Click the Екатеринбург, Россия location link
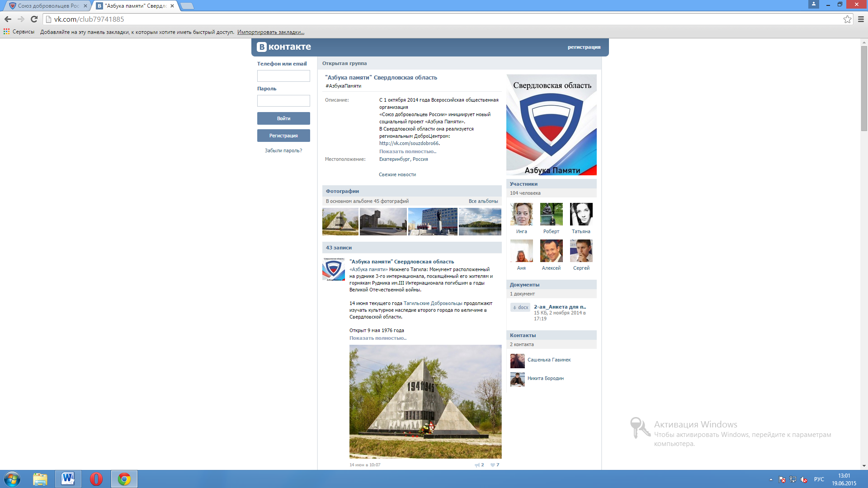 [403, 159]
